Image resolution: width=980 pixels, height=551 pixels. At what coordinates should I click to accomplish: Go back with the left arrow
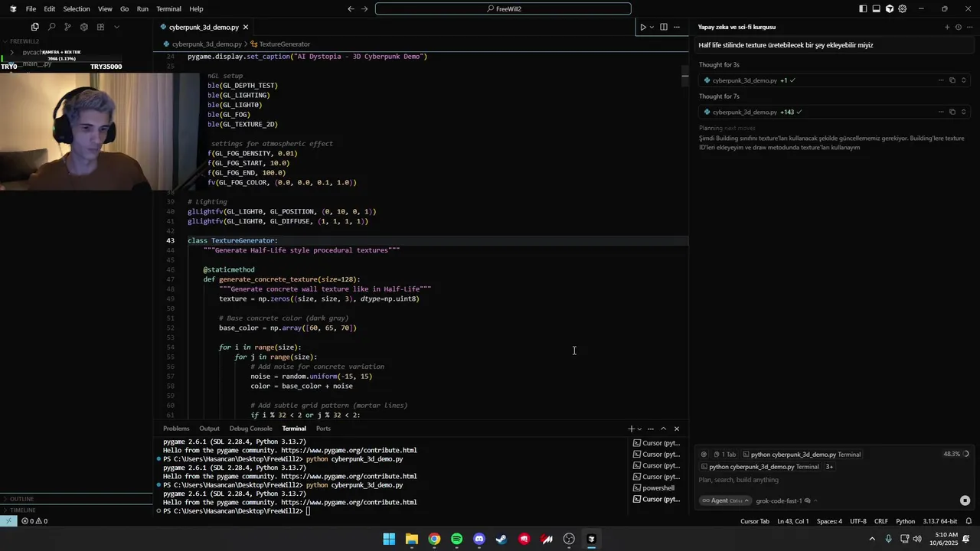tap(351, 9)
